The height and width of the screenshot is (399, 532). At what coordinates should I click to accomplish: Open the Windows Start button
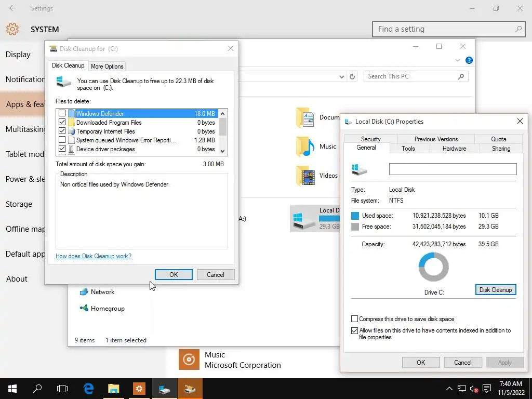point(12,389)
